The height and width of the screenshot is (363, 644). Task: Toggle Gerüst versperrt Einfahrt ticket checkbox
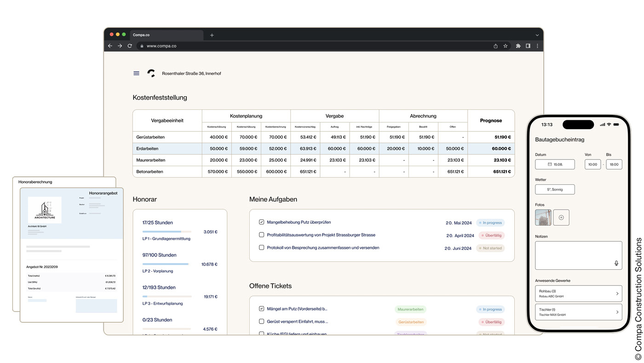coord(261,322)
